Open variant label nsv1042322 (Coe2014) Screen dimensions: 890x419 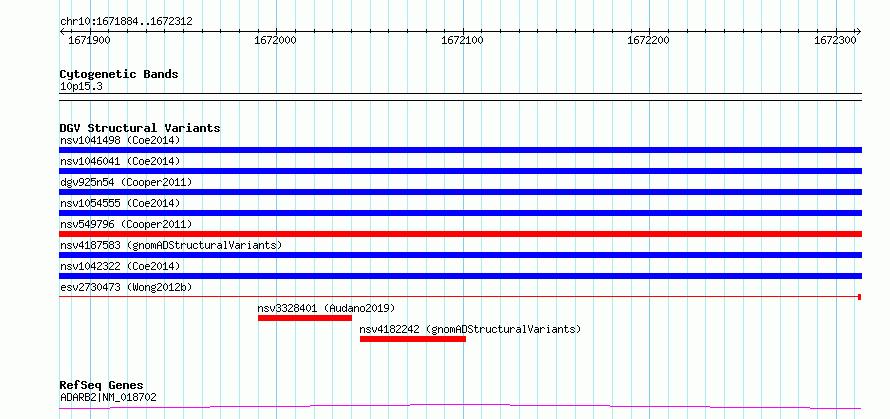click(120, 266)
